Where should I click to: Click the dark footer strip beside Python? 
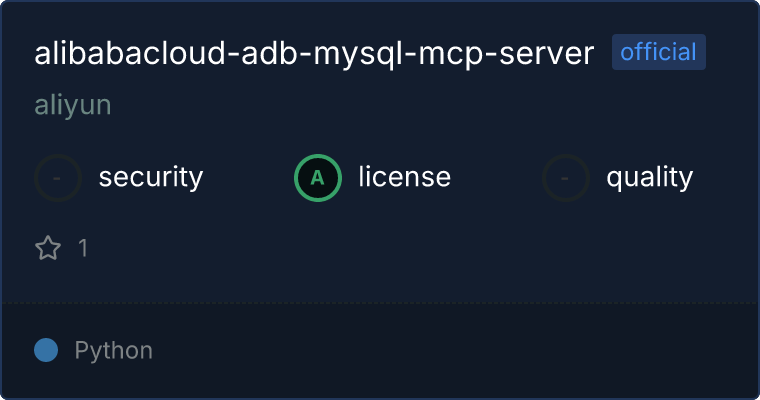[x=456, y=350]
